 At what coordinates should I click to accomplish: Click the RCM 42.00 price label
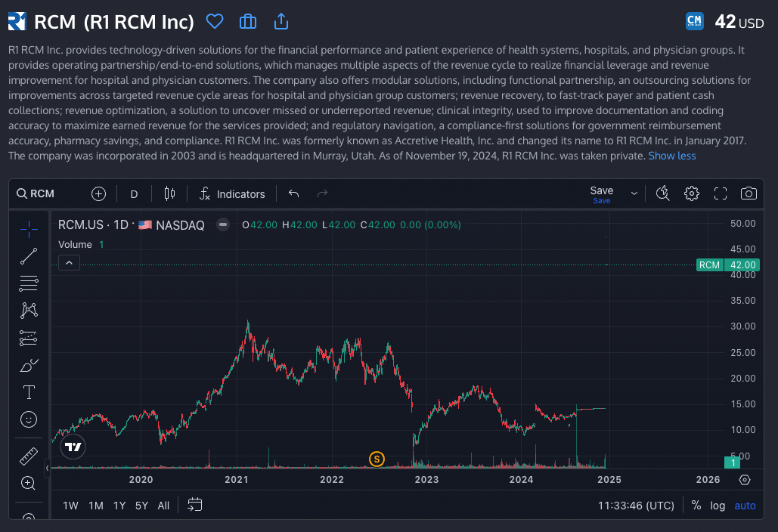728,264
